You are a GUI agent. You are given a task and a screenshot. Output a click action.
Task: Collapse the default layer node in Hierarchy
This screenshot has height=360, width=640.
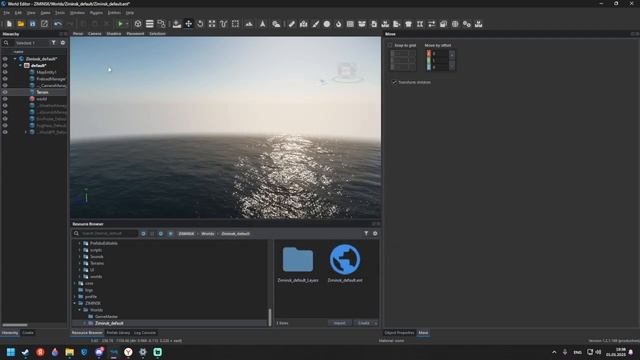coord(20,65)
